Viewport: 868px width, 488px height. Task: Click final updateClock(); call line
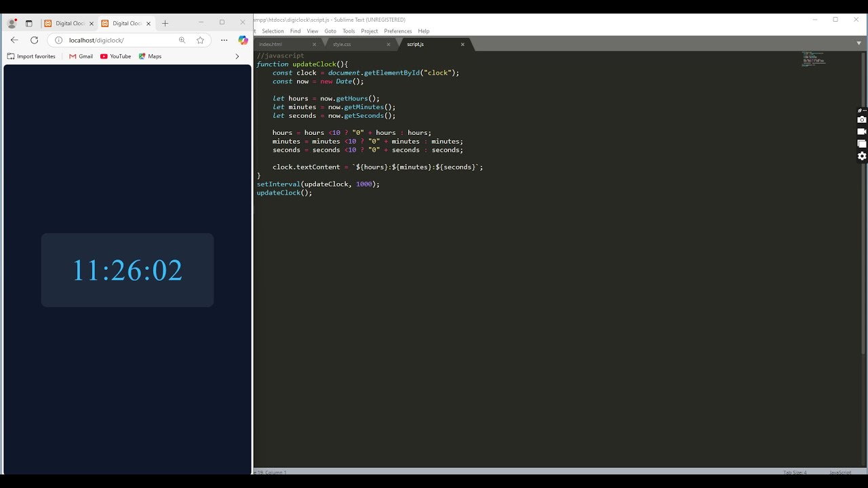tap(284, 193)
